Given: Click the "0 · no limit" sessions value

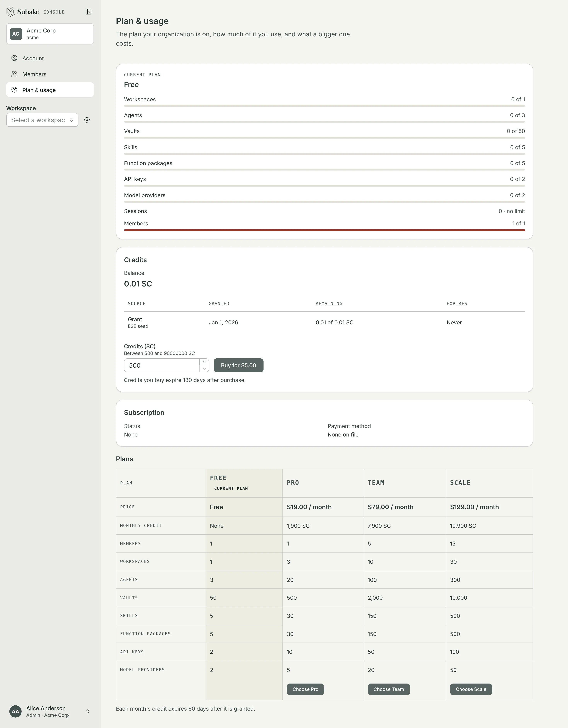Looking at the screenshot, I should pyautogui.click(x=512, y=211).
